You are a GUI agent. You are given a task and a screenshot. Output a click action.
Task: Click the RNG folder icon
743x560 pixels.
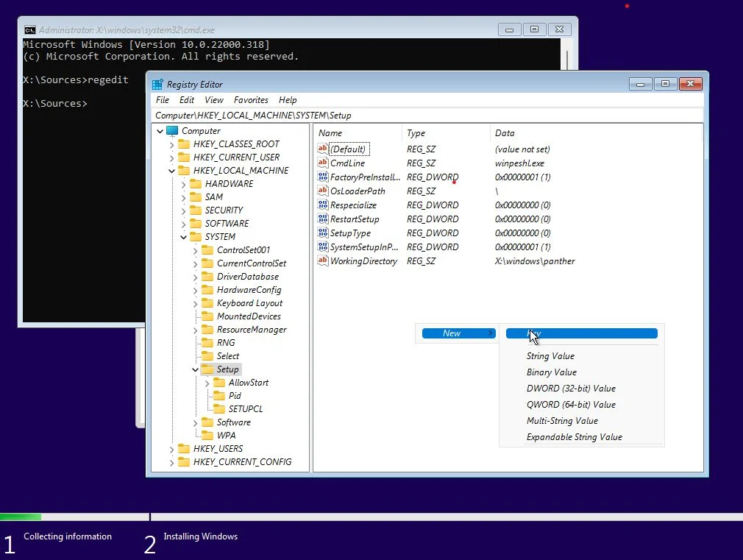click(207, 343)
